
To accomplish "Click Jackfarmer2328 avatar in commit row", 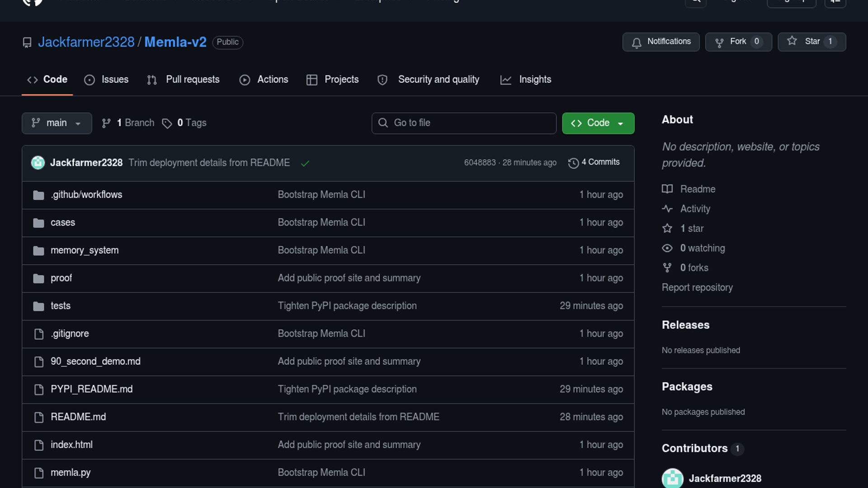I will (x=38, y=163).
